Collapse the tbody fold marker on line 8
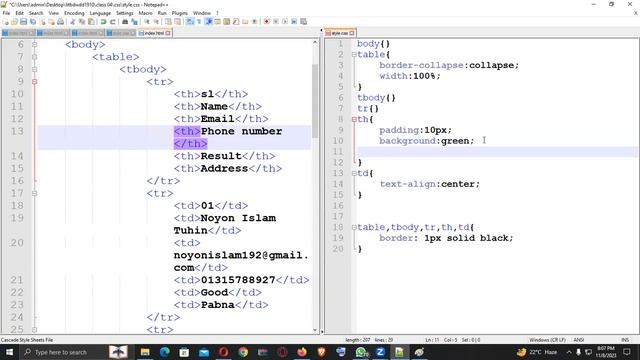The height and width of the screenshot is (360, 640). point(35,69)
